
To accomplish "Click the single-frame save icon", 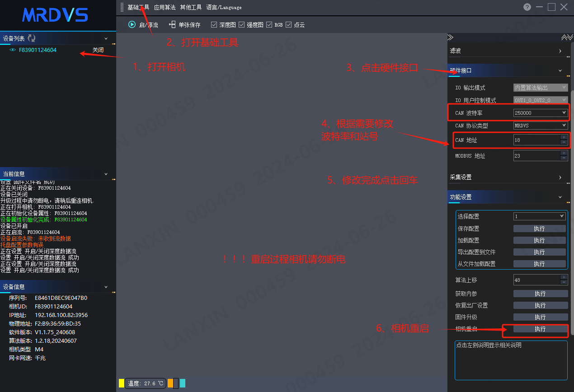I will pos(172,24).
